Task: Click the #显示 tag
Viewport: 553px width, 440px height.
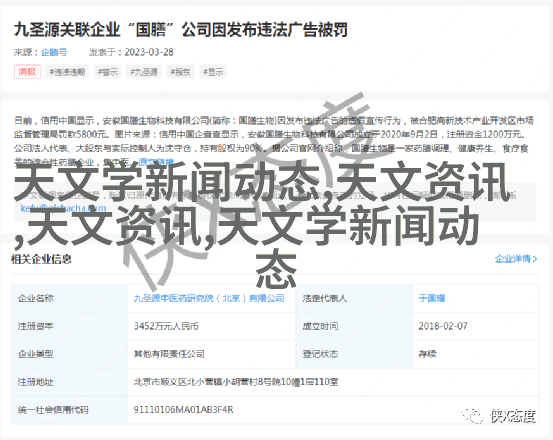Action: tap(213, 72)
